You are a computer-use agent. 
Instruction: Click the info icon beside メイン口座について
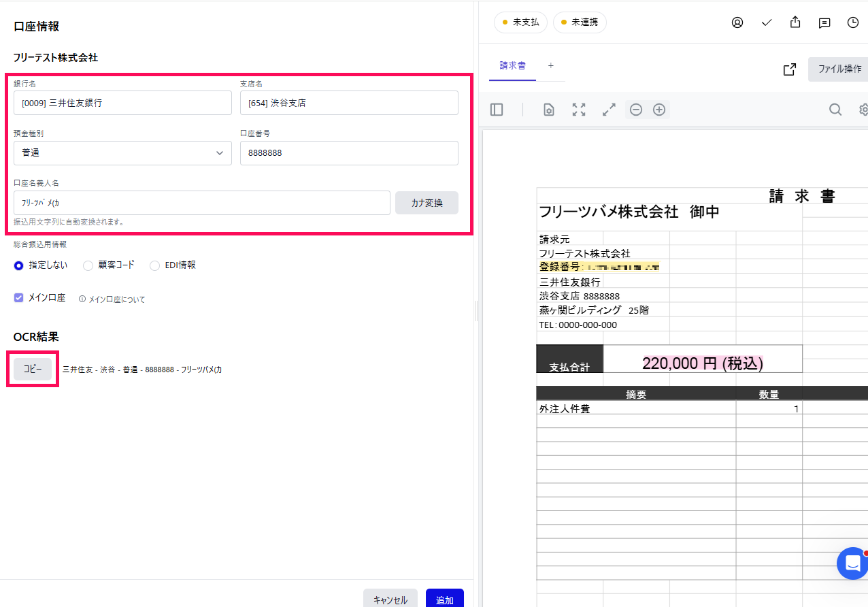pos(82,299)
